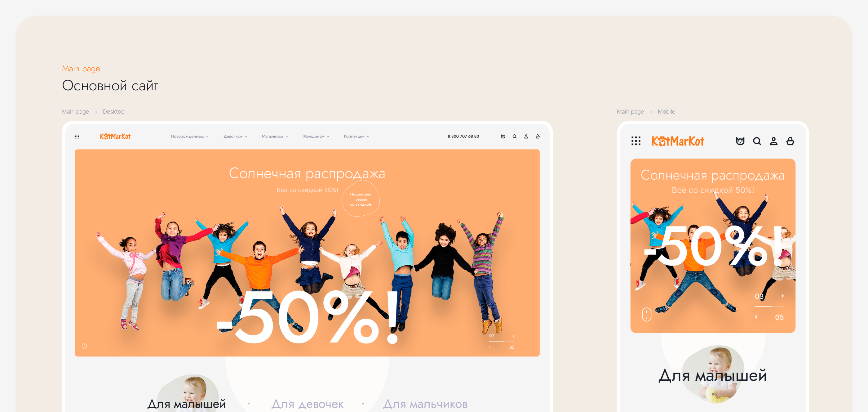Open desktop shopping basket icon

coord(538,137)
